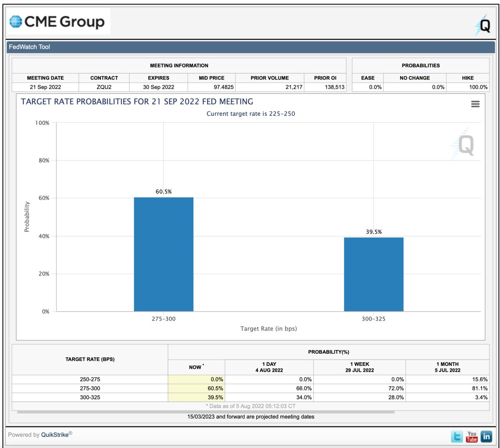Click the PRIOR OI column header

(325, 78)
